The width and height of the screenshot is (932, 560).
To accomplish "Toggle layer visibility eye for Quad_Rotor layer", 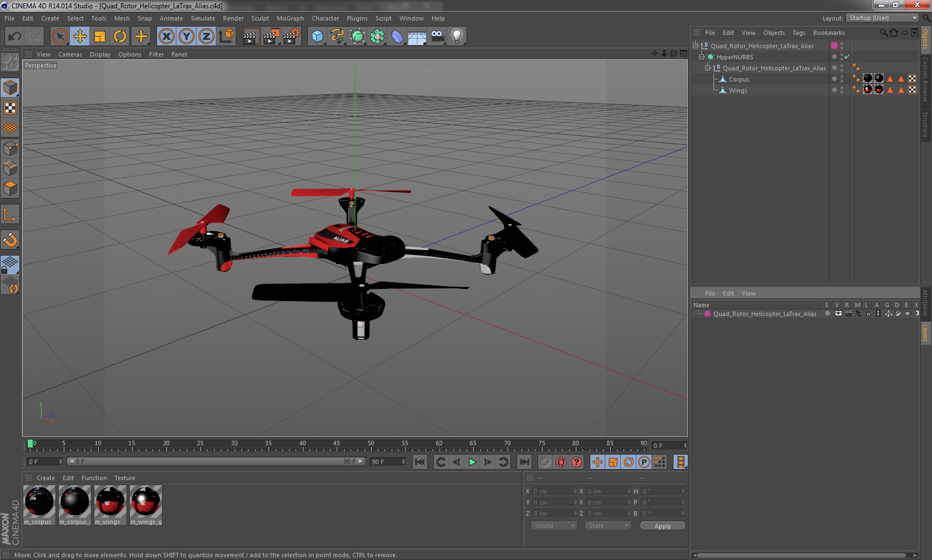I will pyautogui.click(x=838, y=314).
